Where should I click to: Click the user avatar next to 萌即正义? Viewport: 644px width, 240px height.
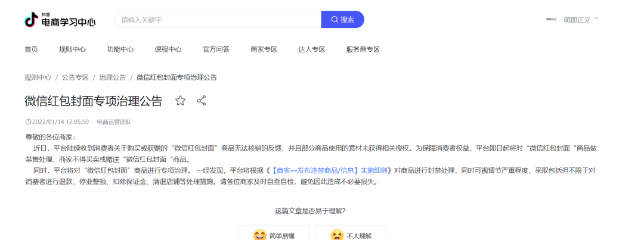pyautogui.click(x=551, y=19)
